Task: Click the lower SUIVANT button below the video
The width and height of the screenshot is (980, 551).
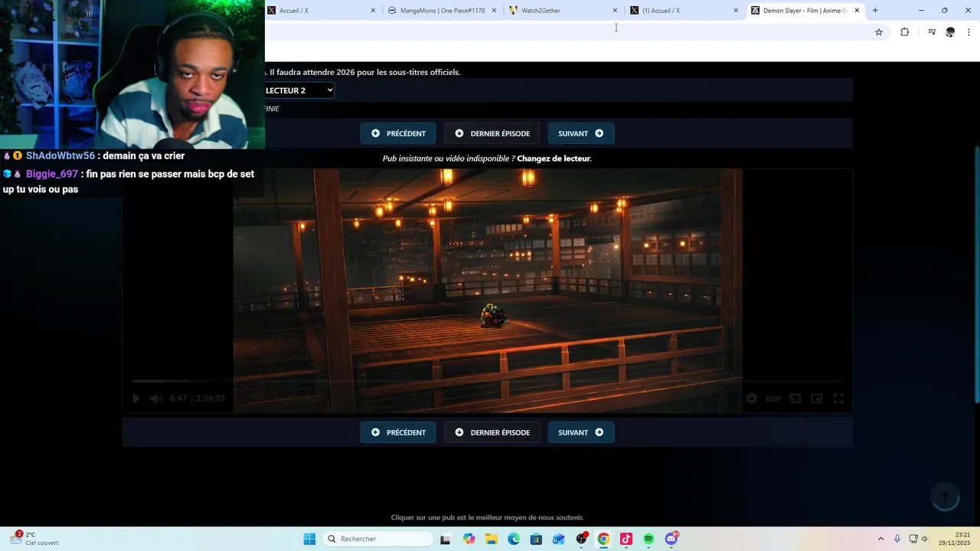Action: pos(580,432)
